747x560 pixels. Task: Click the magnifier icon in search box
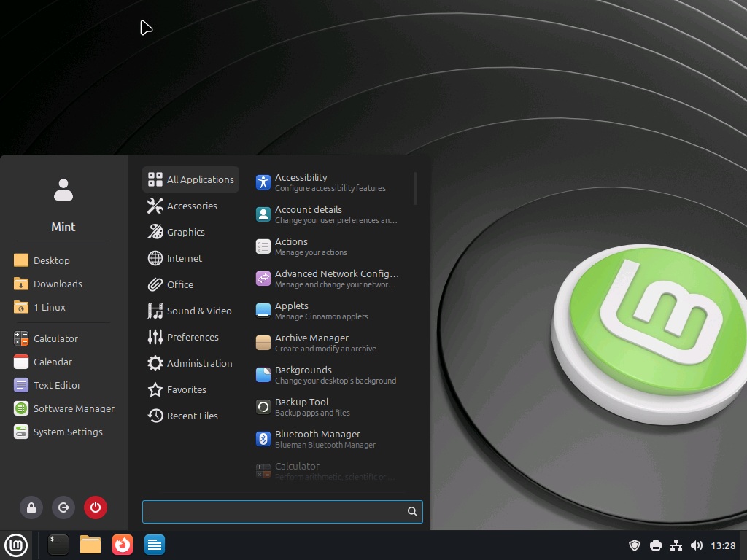pos(412,511)
